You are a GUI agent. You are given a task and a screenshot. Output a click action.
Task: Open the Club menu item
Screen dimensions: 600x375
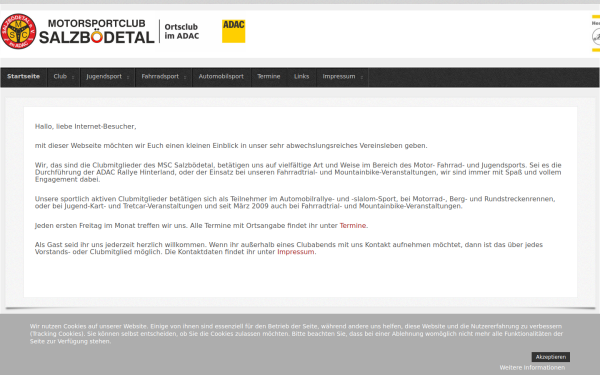[x=60, y=77]
